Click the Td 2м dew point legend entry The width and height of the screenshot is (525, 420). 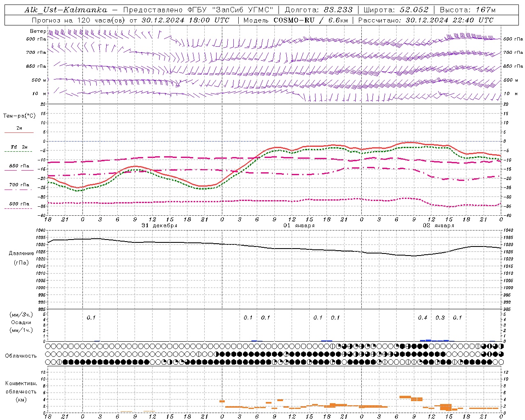(19, 147)
